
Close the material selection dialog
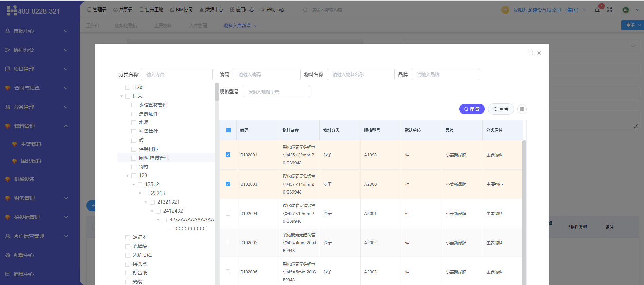point(539,53)
